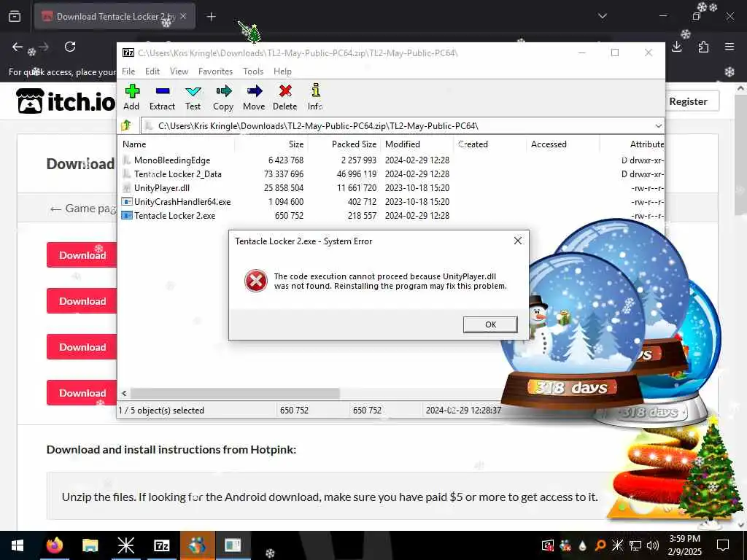Select the UnityPlayer.dll file

[x=391, y=188]
